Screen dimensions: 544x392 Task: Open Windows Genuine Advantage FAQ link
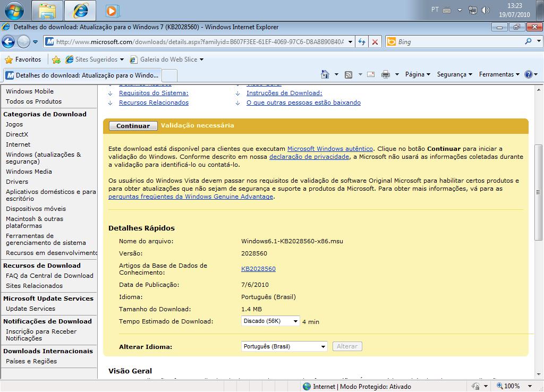click(191, 197)
